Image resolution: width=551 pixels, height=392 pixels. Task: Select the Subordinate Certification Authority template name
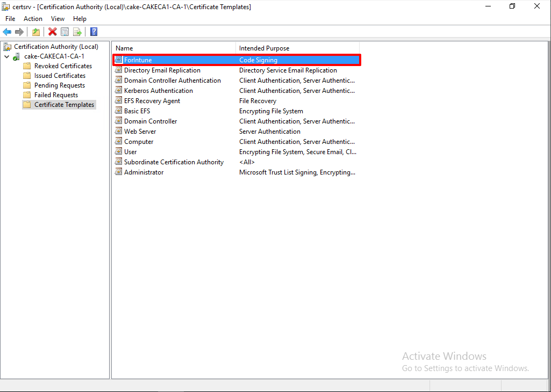click(x=174, y=162)
